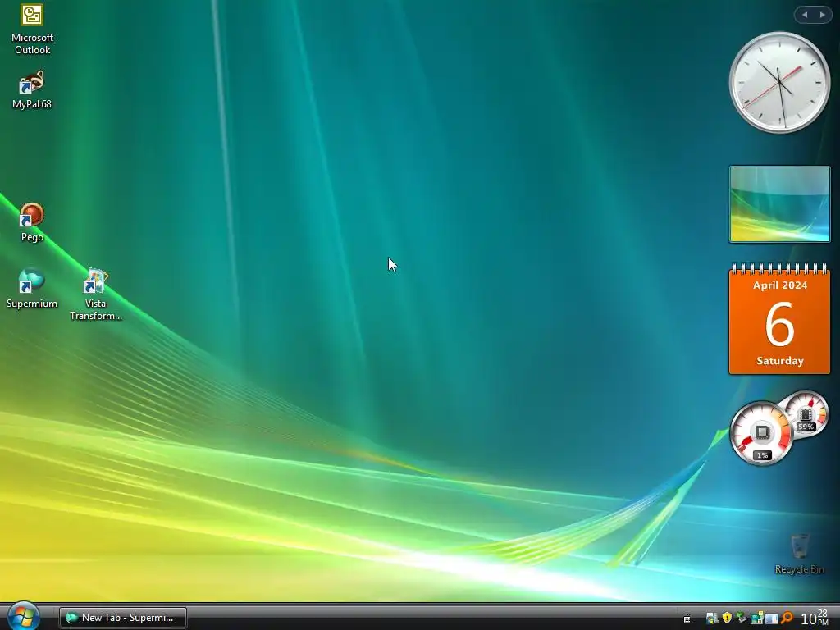Open the Microsoft Outlook desktop icon
Image resolution: width=840 pixels, height=630 pixels.
click(32, 30)
